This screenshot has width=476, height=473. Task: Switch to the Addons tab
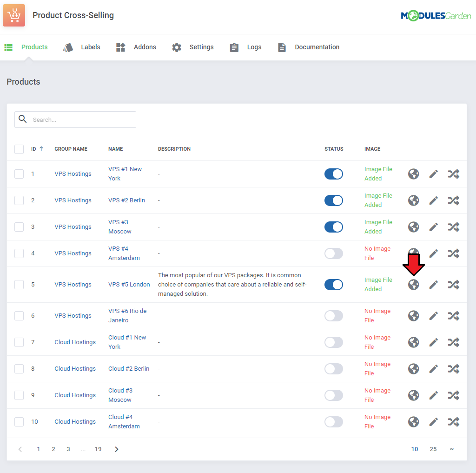(136, 47)
